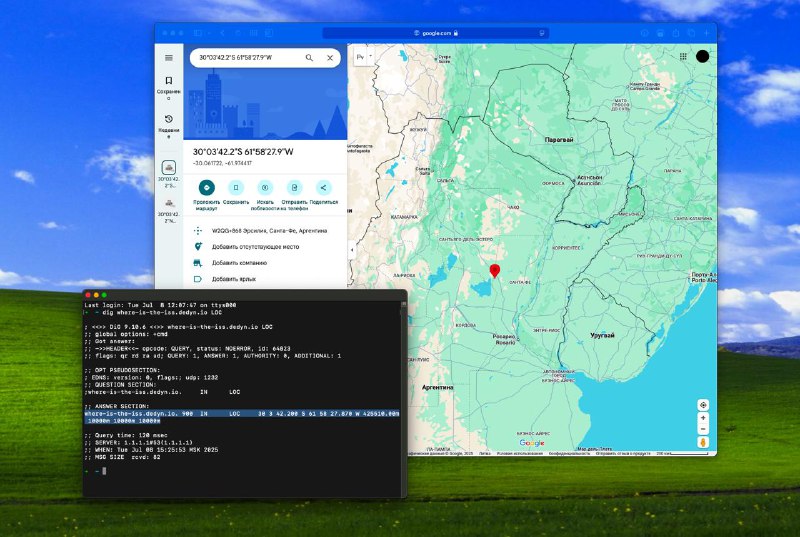
Task: Click the map scale bar in footer
Action: click(682, 453)
